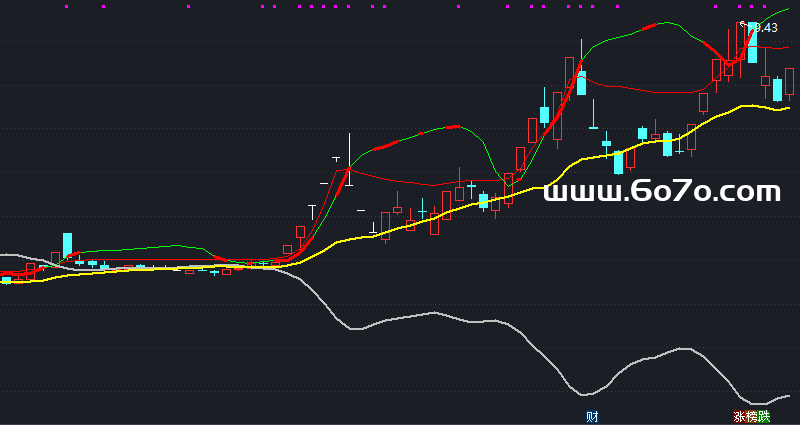Click the gray line's lowest trough at bottom right
This screenshot has height=425, width=800.
[762, 404]
